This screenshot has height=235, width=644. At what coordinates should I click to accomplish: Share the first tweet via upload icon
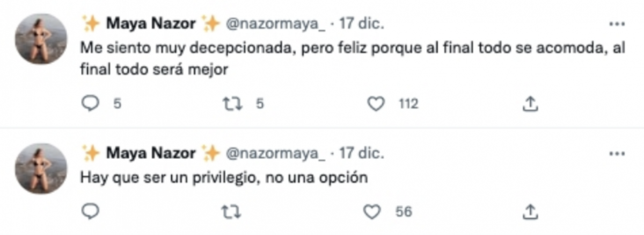[530, 104]
